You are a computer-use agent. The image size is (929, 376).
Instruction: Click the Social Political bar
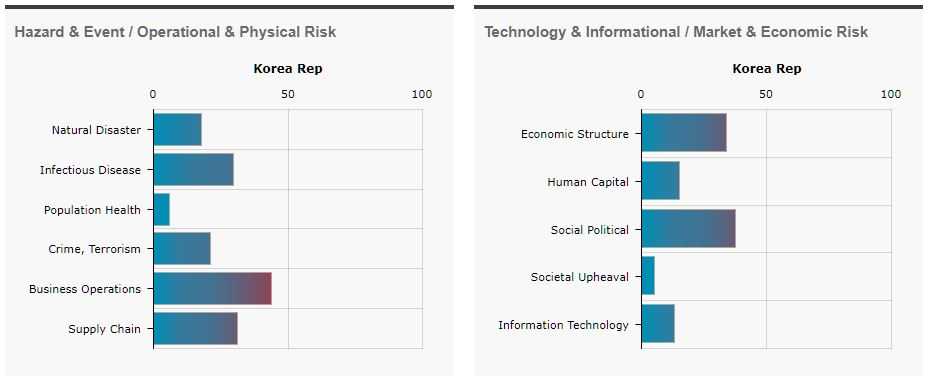coord(688,229)
